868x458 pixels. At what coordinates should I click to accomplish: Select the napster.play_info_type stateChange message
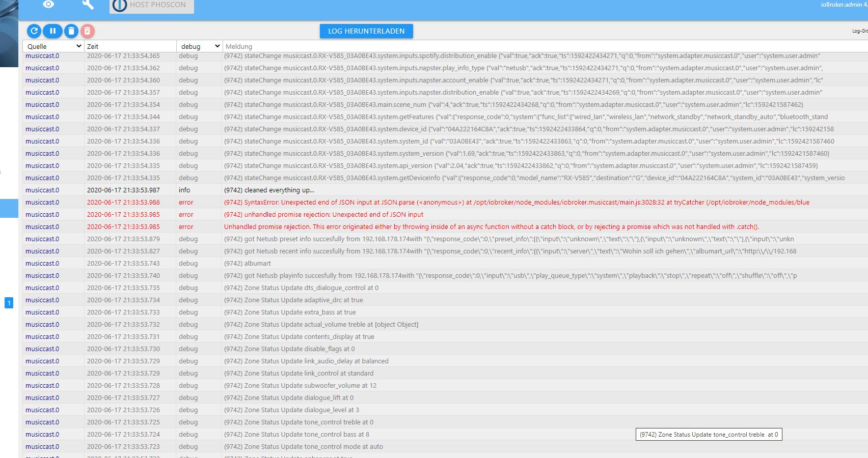(524, 68)
